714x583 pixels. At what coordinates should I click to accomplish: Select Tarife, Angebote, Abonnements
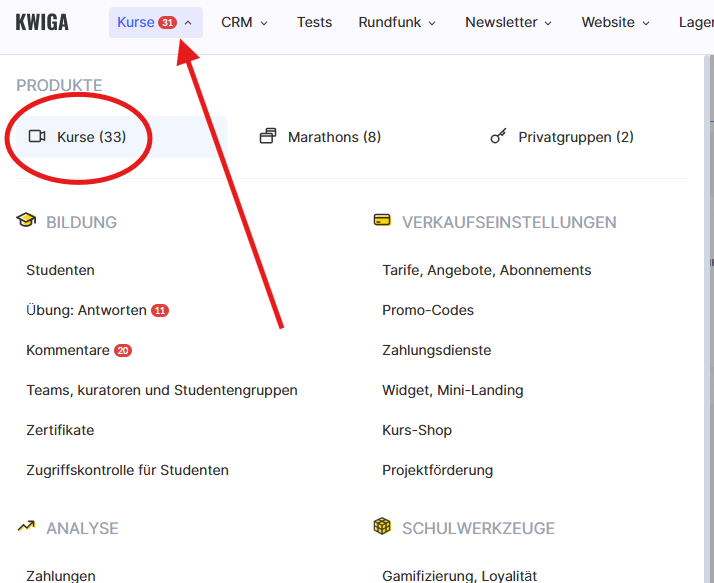coord(486,270)
